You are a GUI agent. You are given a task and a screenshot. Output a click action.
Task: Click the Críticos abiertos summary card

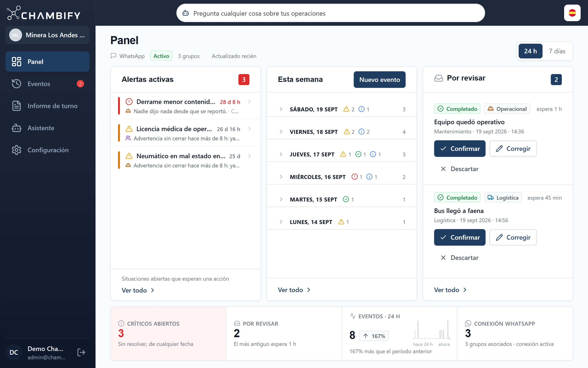point(168,333)
